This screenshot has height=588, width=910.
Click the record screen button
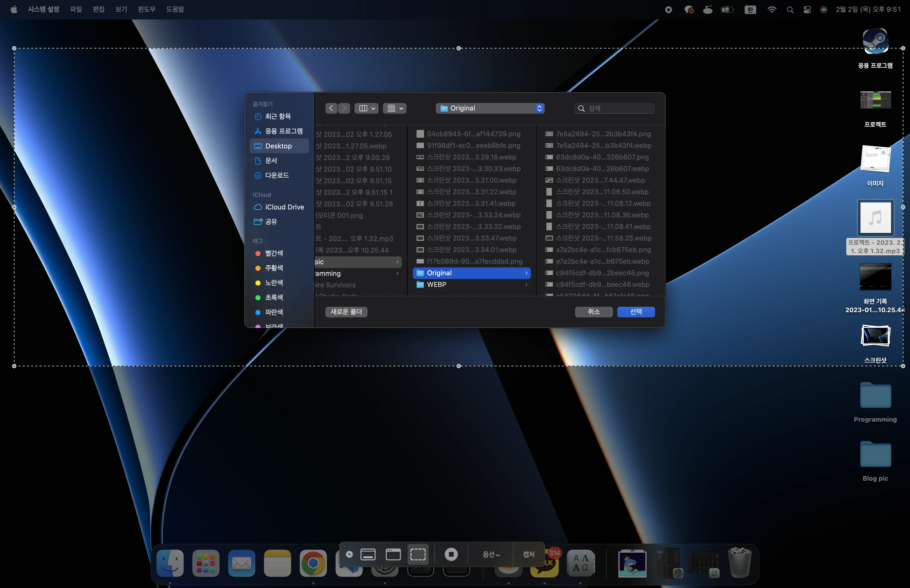point(451,554)
